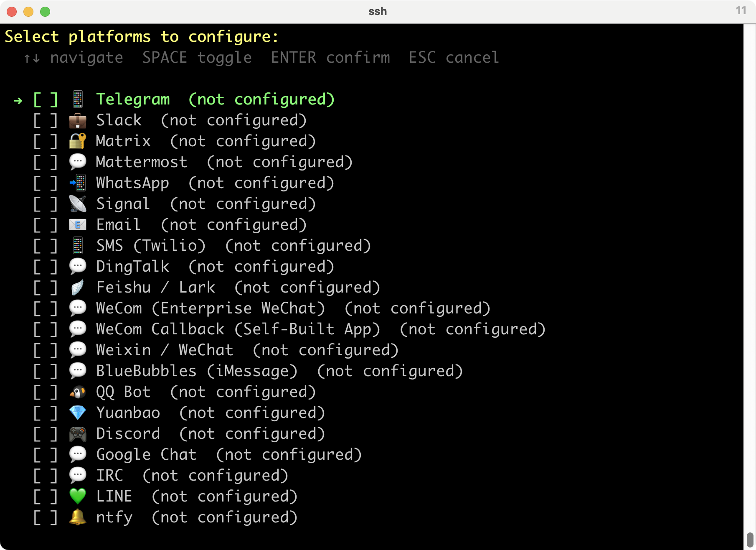The width and height of the screenshot is (756, 550).
Task: Select the 'QQ Bot' label
Action: coord(123,392)
